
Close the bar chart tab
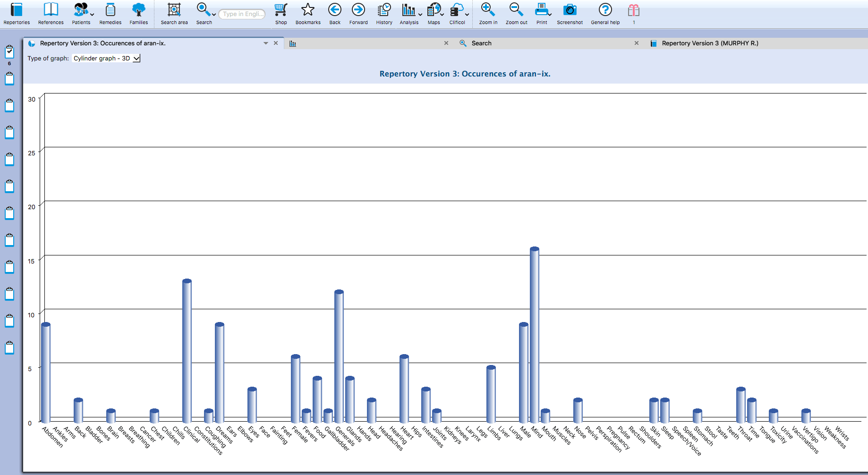click(x=446, y=43)
